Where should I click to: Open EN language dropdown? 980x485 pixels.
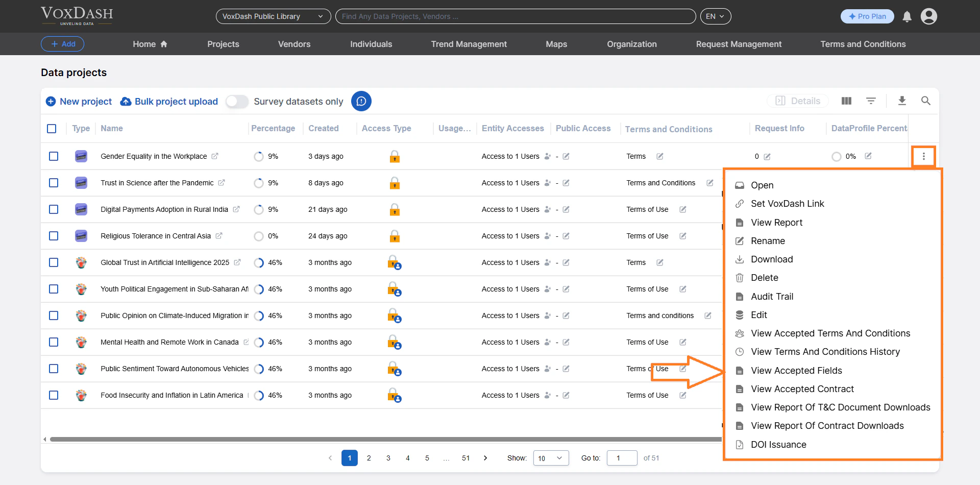tap(716, 16)
